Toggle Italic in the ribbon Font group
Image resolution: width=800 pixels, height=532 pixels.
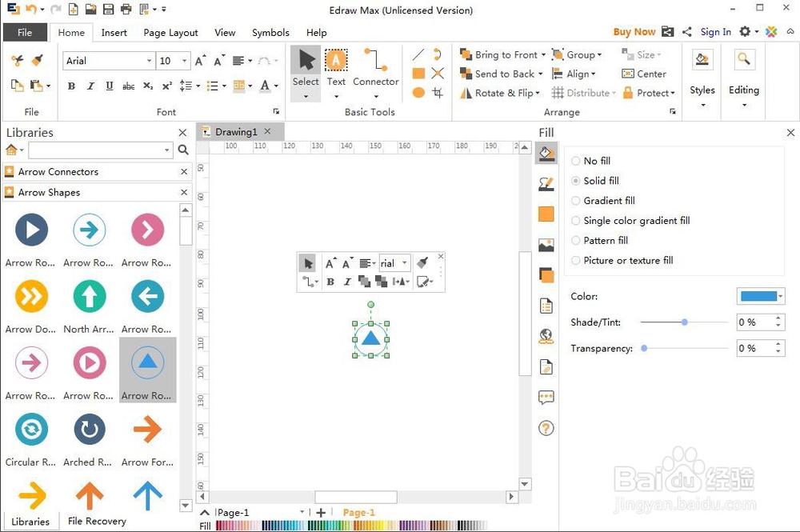pos(90,86)
